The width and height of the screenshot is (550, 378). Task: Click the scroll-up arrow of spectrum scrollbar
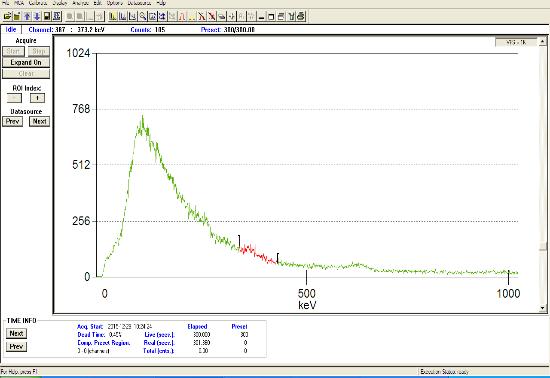[543, 42]
